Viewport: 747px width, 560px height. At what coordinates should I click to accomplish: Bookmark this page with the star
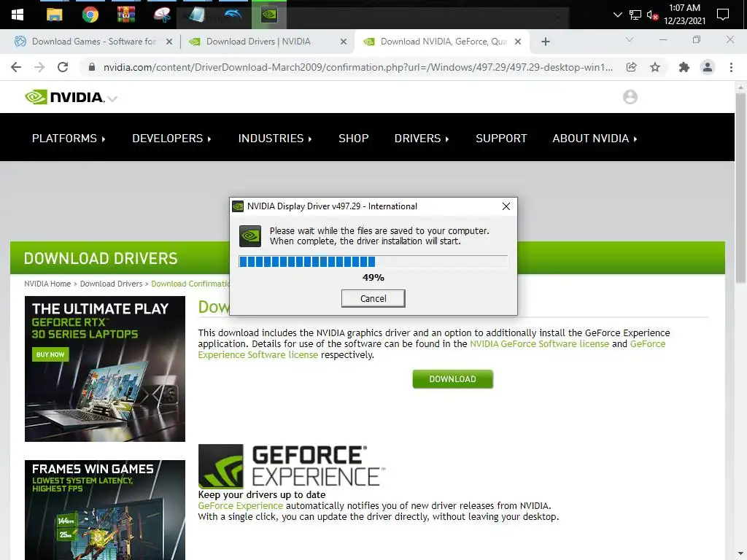pos(655,67)
